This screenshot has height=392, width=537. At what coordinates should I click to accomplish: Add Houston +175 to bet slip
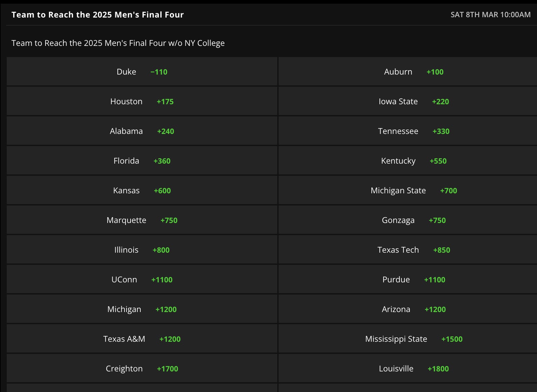[142, 102]
